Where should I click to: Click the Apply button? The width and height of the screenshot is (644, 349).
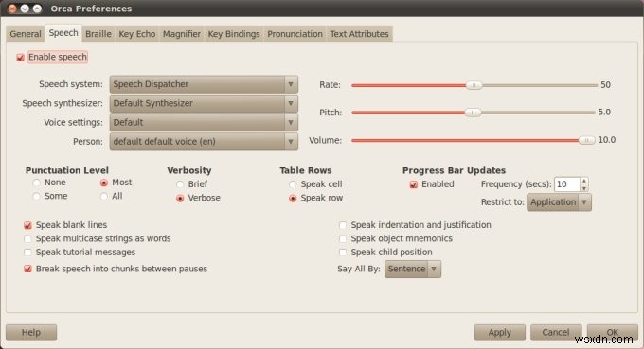point(500,333)
